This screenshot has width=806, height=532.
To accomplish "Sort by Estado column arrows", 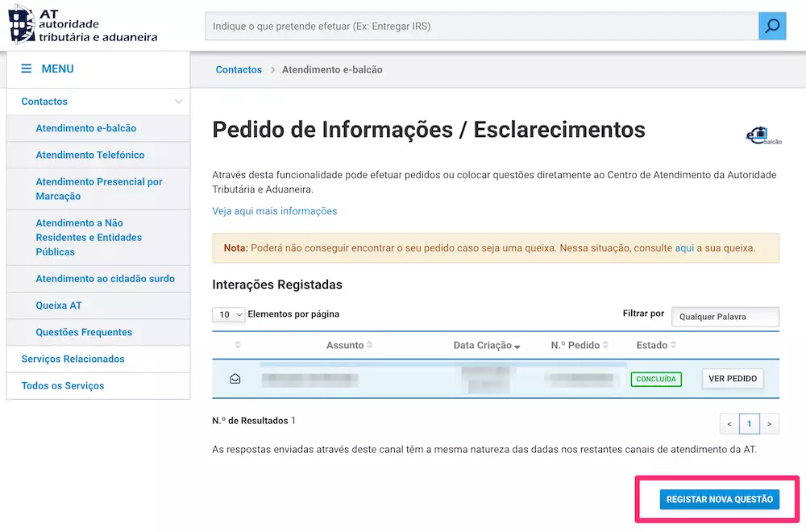I will 673,345.
